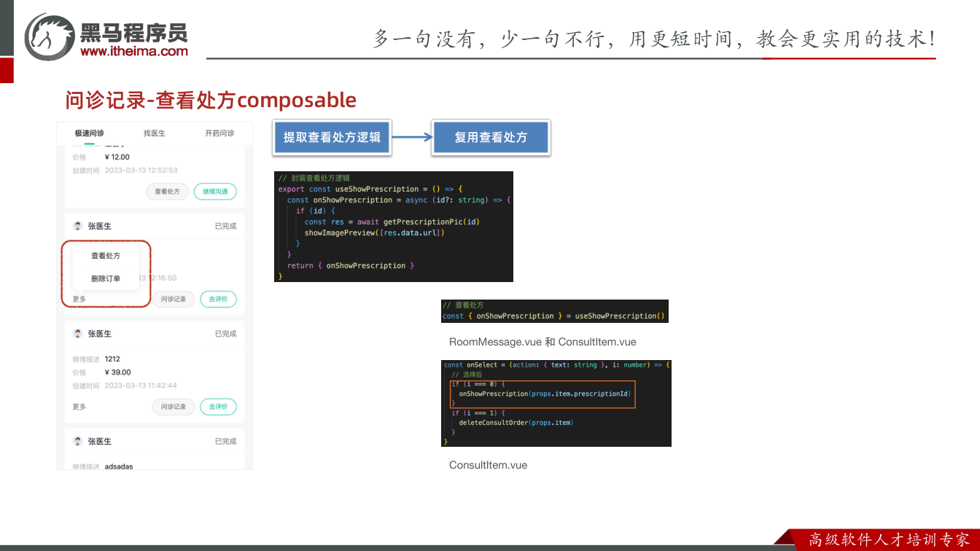Click 张医生 name in the adsadas card
Image resolution: width=980 pixels, height=551 pixels.
pyautogui.click(x=100, y=442)
